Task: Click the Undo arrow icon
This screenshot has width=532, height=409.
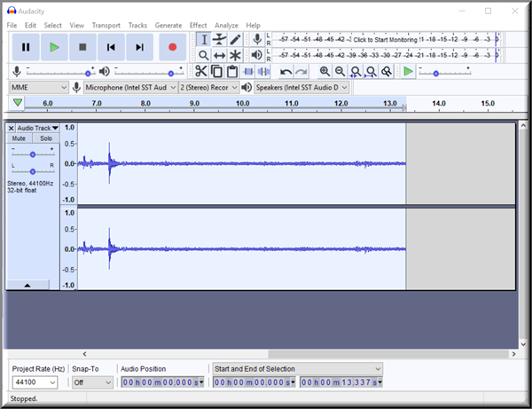Action: [x=286, y=71]
